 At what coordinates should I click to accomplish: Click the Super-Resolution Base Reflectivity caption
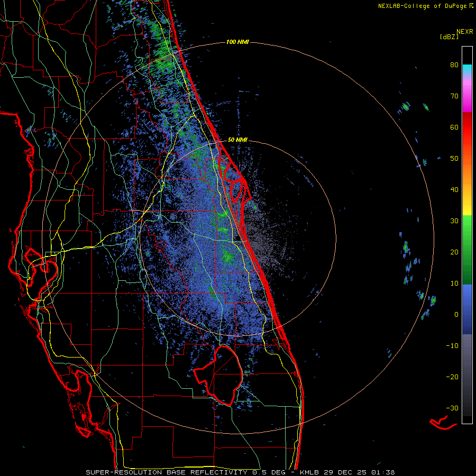167,472
